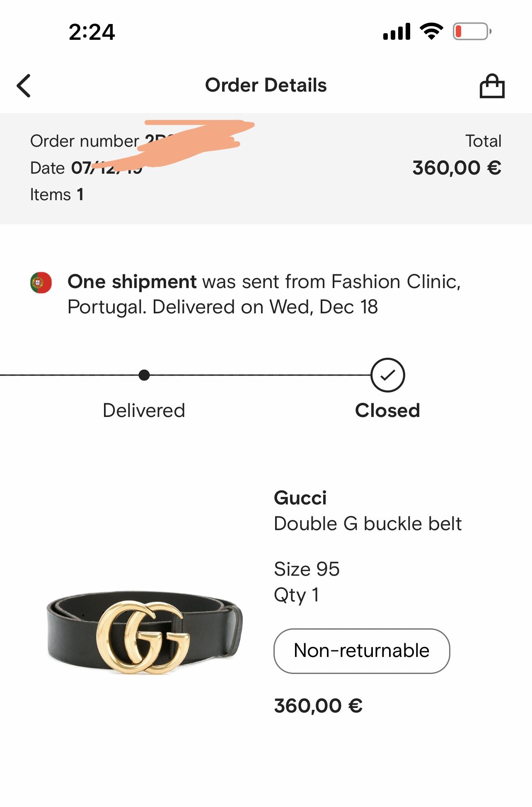Tap the shipment delivery message text

(264, 294)
